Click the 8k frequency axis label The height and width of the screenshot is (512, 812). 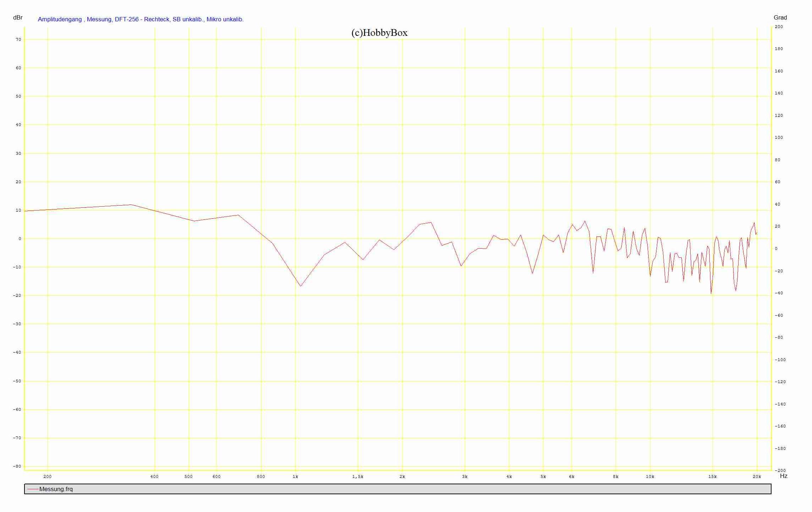tap(616, 476)
